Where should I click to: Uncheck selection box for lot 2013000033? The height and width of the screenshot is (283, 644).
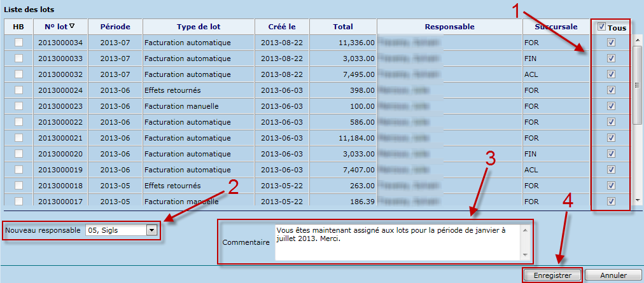pyautogui.click(x=611, y=59)
